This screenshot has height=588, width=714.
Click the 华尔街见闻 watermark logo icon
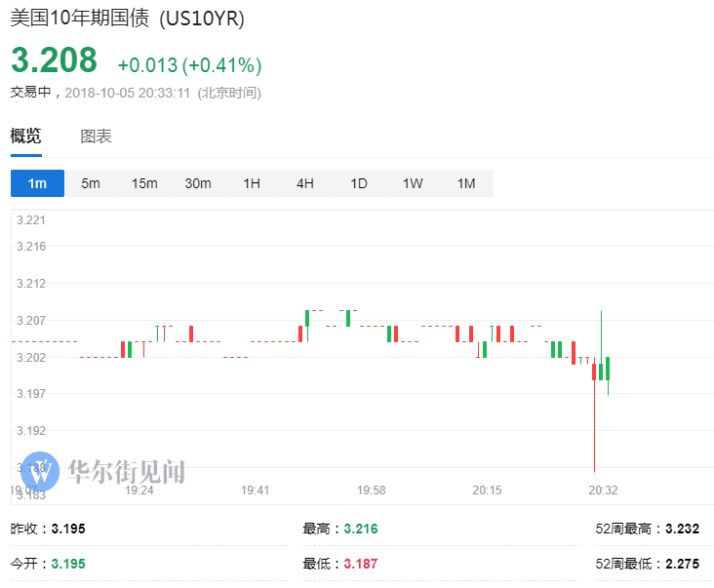click(x=41, y=471)
